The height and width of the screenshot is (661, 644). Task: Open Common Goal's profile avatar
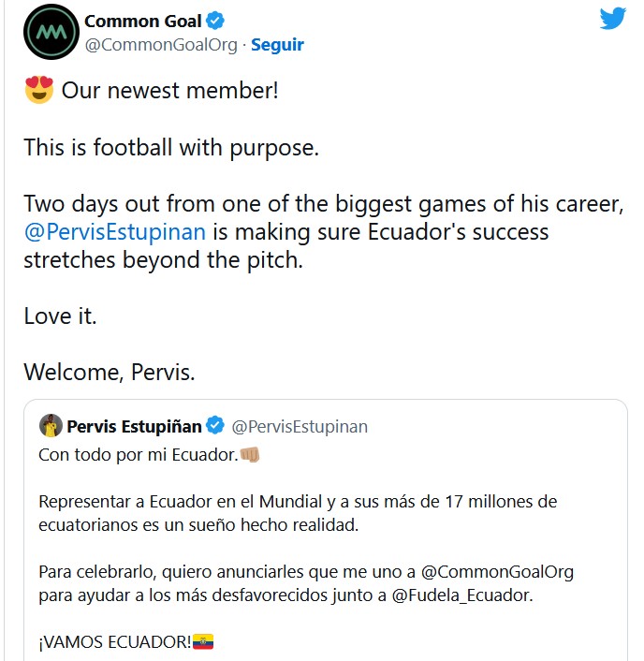51,32
